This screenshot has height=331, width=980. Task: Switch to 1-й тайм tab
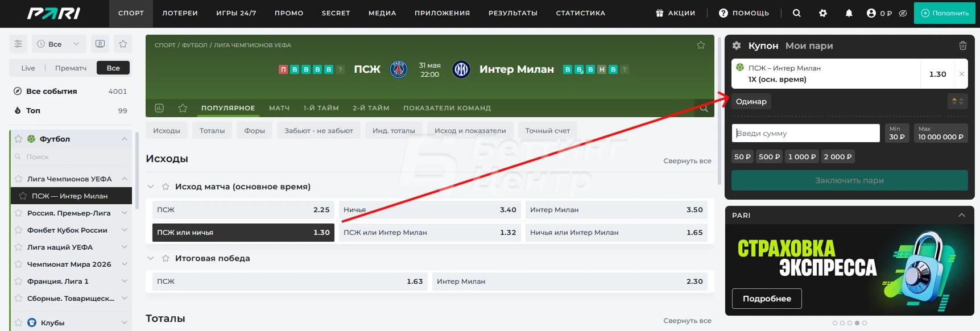(x=321, y=108)
